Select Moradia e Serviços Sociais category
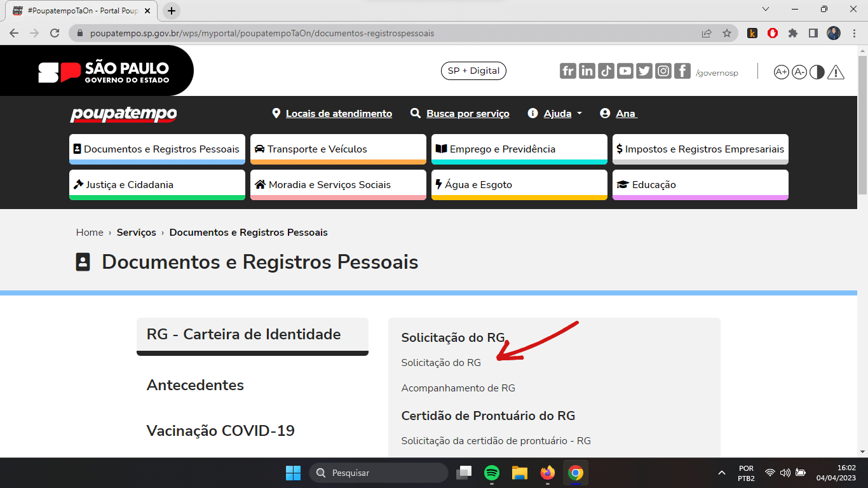The image size is (868, 488). (338, 185)
